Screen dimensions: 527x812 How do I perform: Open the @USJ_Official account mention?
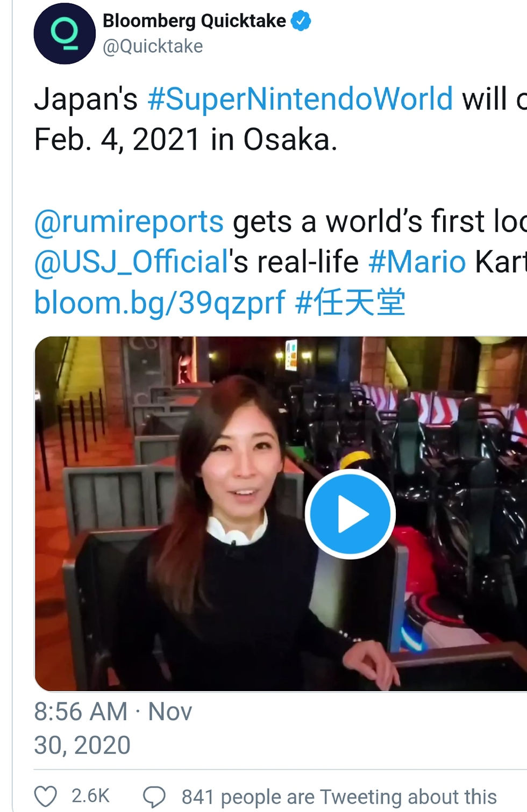[x=132, y=262]
